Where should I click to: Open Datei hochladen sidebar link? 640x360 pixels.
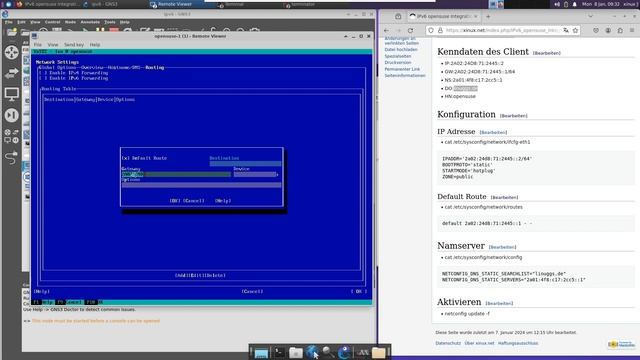(x=401, y=50)
